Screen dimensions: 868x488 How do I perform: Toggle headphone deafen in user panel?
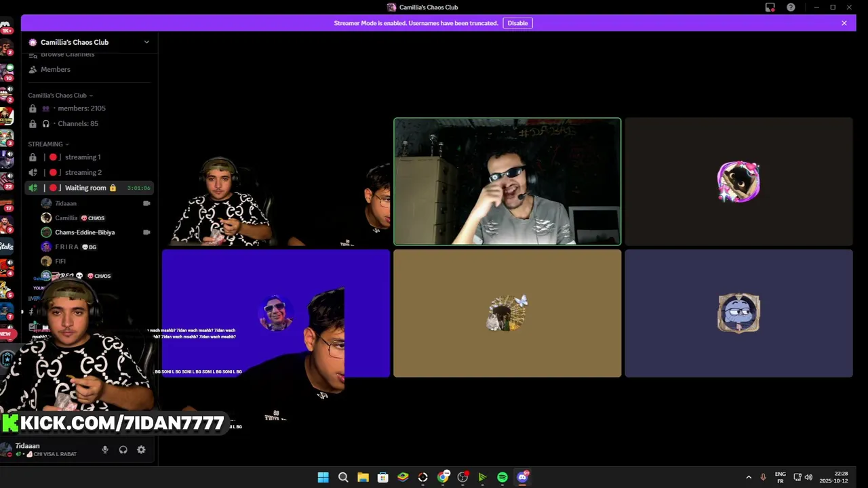[x=123, y=450]
